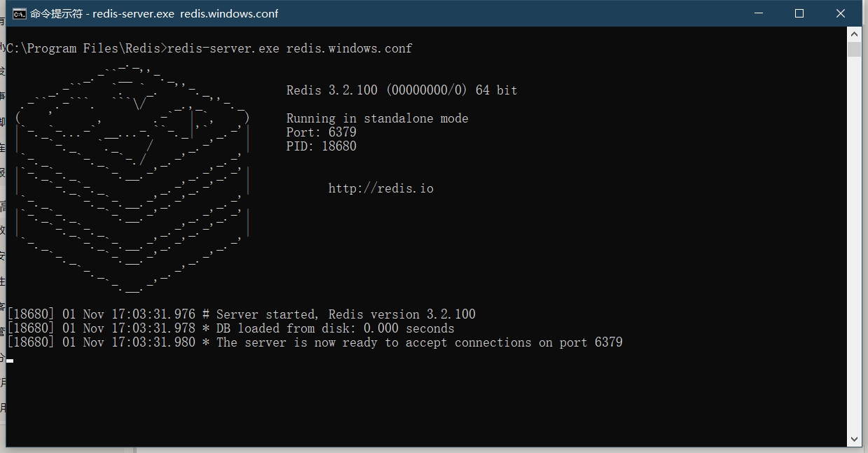Click the http://redis.io URL text
868x453 pixels.
click(380, 188)
